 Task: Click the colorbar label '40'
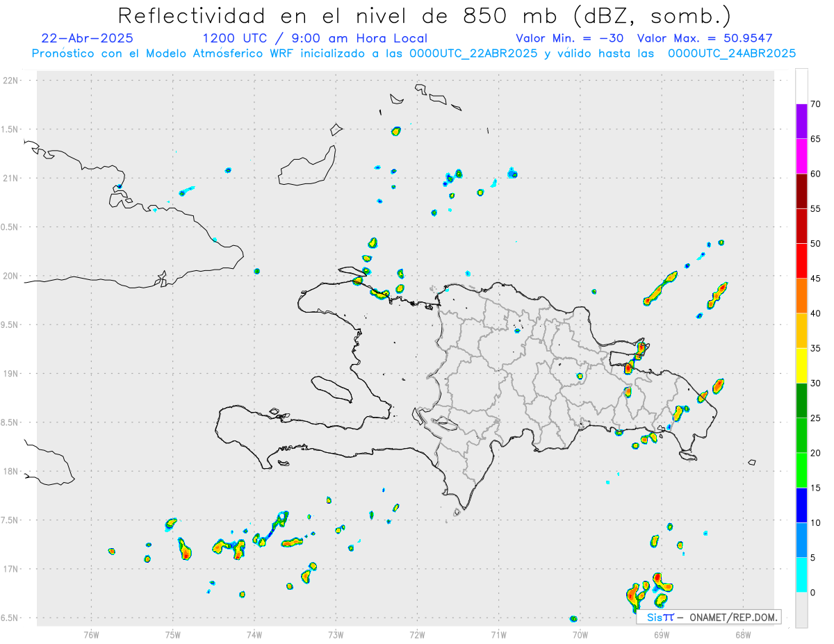(816, 313)
